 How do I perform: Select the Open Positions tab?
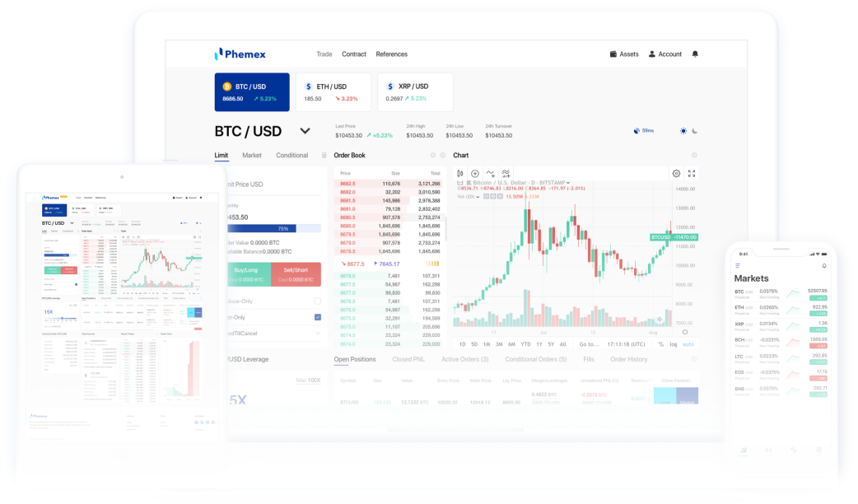tap(355, 360)
